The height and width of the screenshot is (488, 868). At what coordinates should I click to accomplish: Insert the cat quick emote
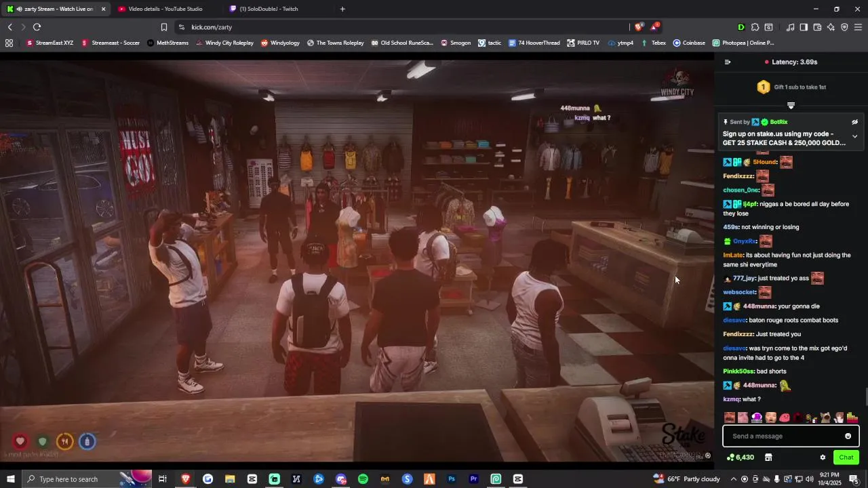[825, 418]
